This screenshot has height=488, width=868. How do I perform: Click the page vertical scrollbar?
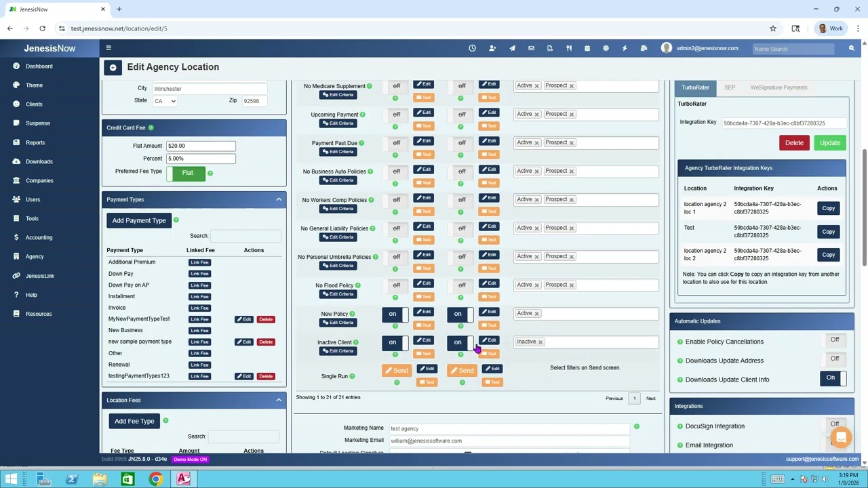tap(864, 207)
